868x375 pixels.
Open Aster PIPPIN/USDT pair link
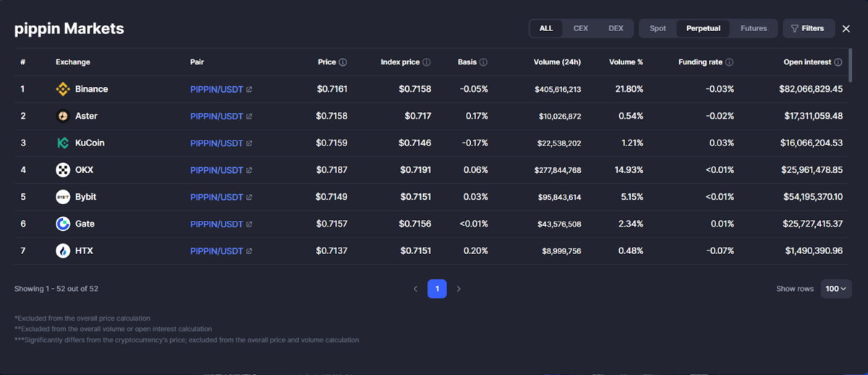[216, 116]
